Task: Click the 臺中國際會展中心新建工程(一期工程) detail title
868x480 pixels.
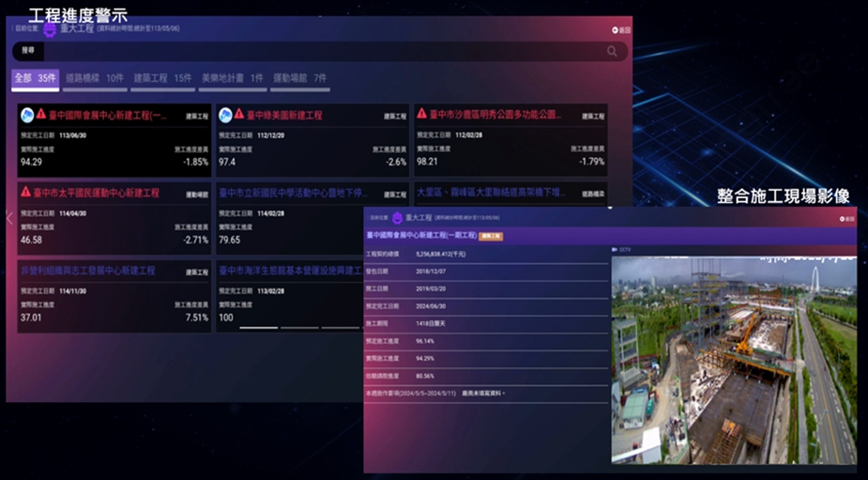Action: click(x=421, y=236)
